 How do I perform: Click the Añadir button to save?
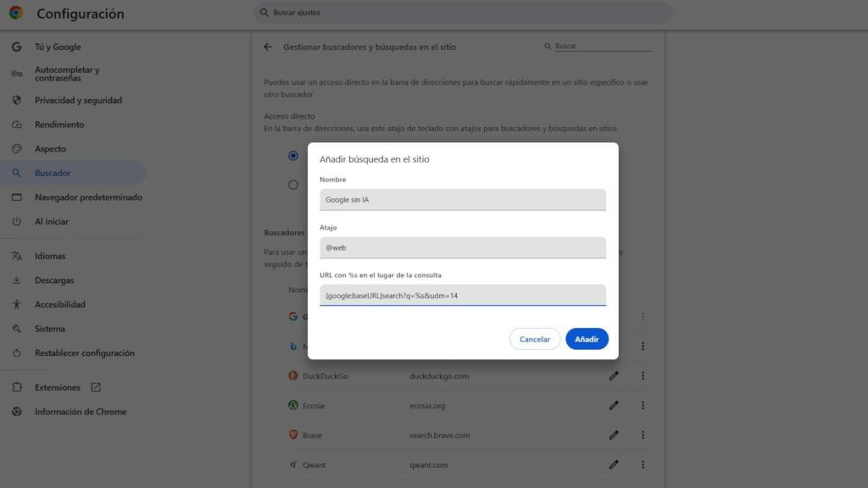(x=587, y=338)
